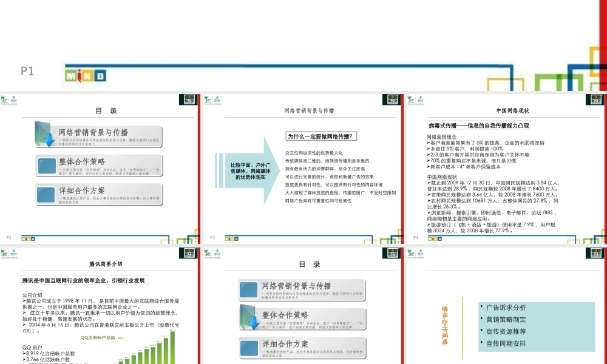Click the 8.919亿注册帐户总数 bullet

click(49, 354)
